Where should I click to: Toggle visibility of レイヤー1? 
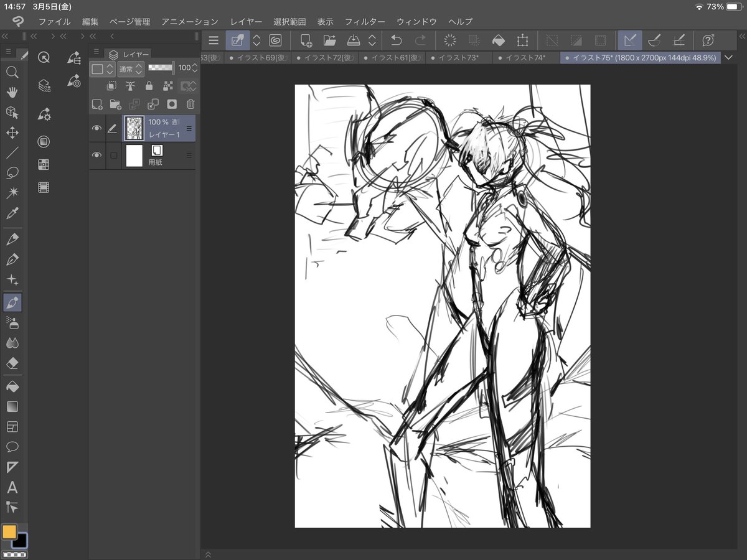[96, 128]
